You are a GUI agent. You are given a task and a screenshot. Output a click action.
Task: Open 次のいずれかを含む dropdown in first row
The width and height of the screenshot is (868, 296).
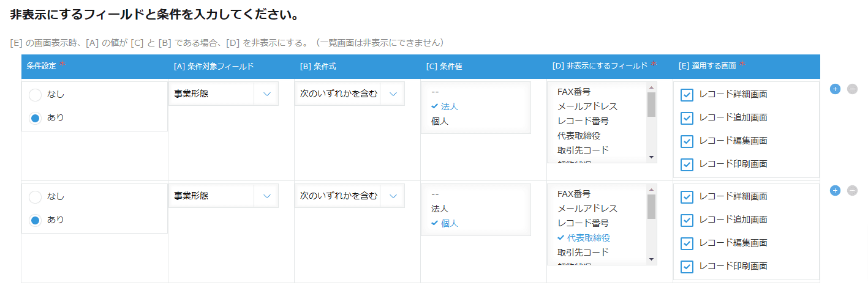coord(350,94)
